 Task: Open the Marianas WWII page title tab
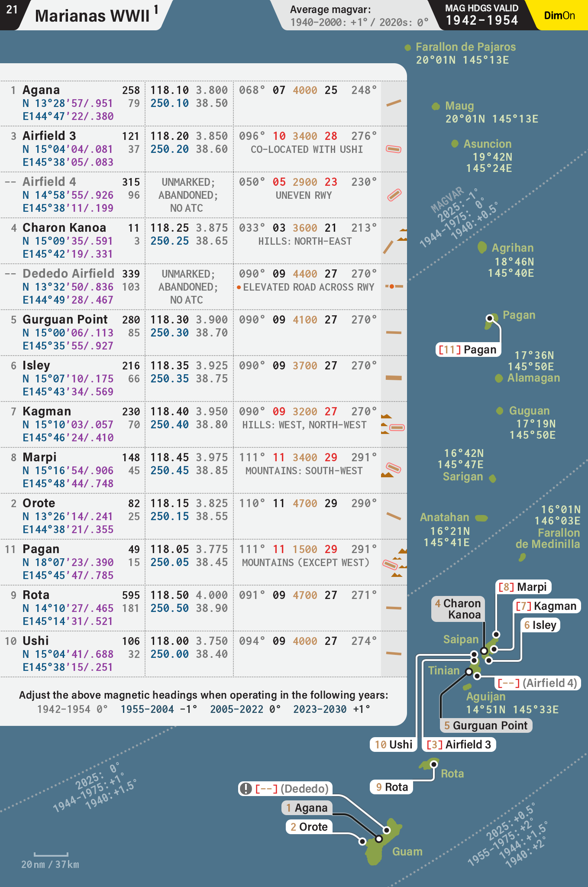(96, 15)
